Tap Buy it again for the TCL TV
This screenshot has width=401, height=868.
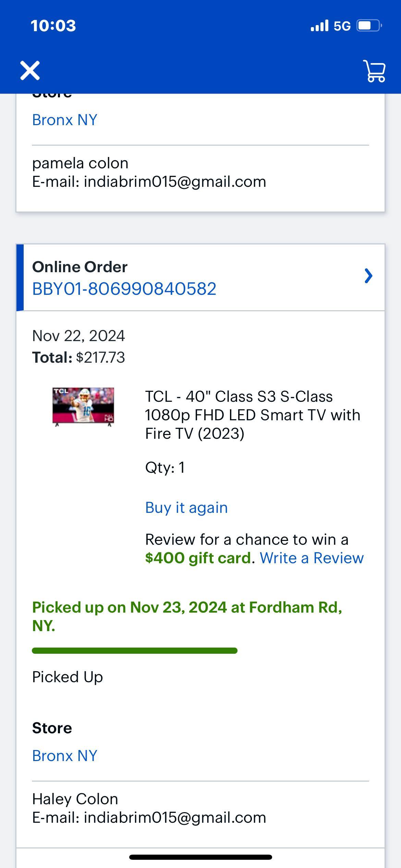[186, 507]
